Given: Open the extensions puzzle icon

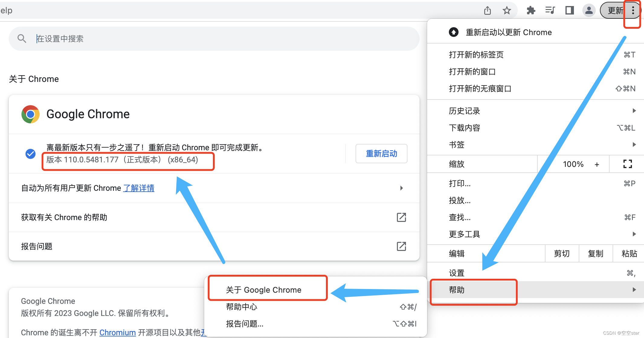Looking at the screenshot, I should pos(531,11).
